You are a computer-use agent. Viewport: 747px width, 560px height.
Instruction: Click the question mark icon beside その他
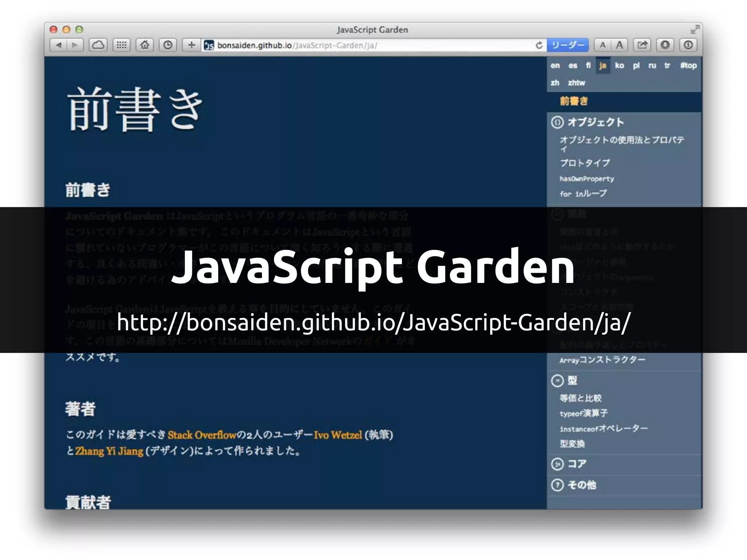(x=557, y=485)
